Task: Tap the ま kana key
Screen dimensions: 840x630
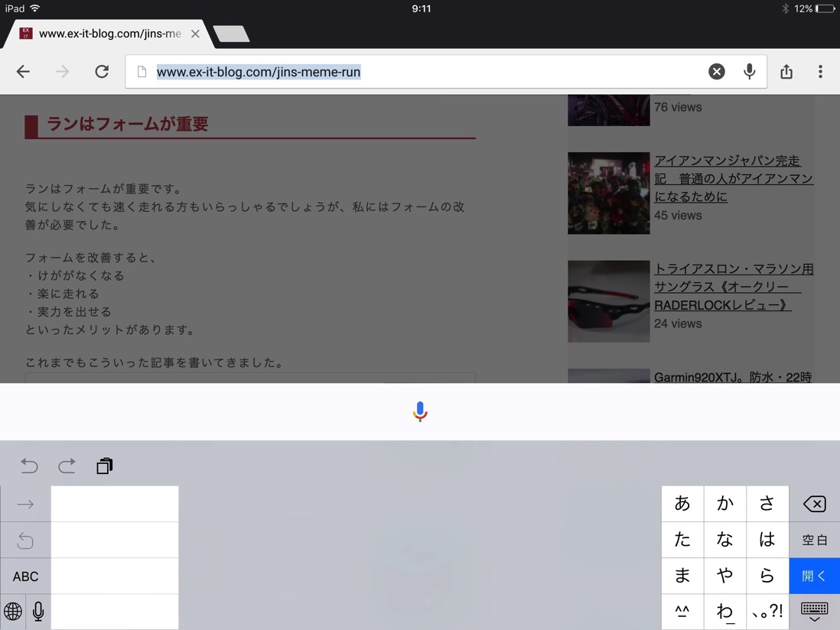Action: [682, 576]
